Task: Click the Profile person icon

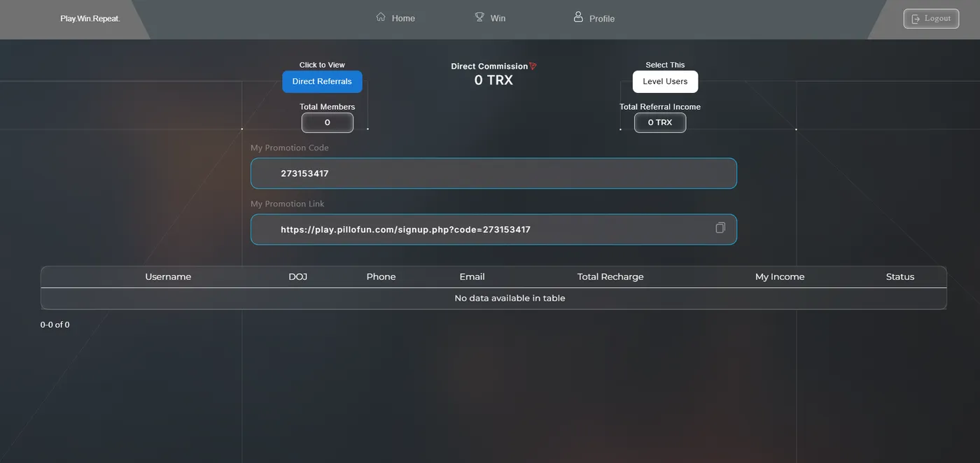Action: 578,17
